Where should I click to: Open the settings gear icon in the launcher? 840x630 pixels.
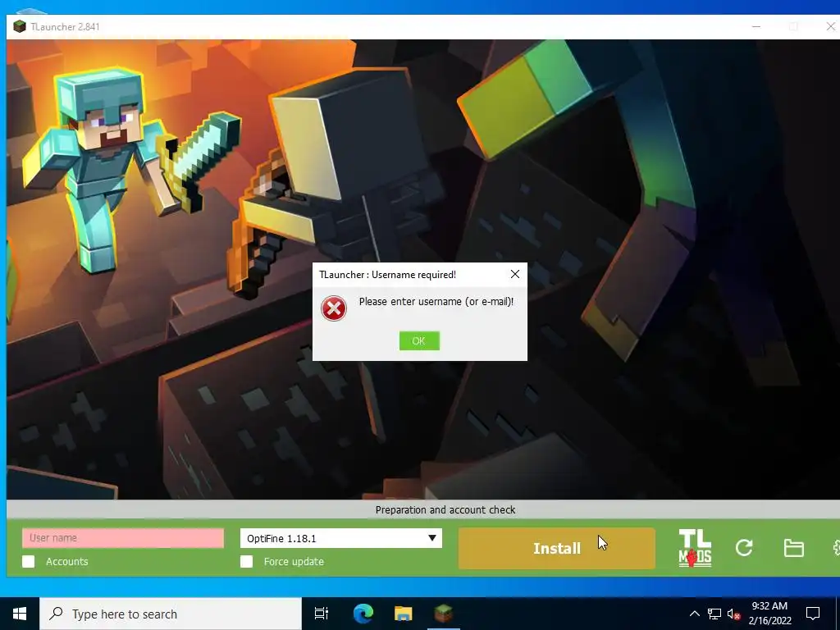pyautogui.click(x=836, y=547)
